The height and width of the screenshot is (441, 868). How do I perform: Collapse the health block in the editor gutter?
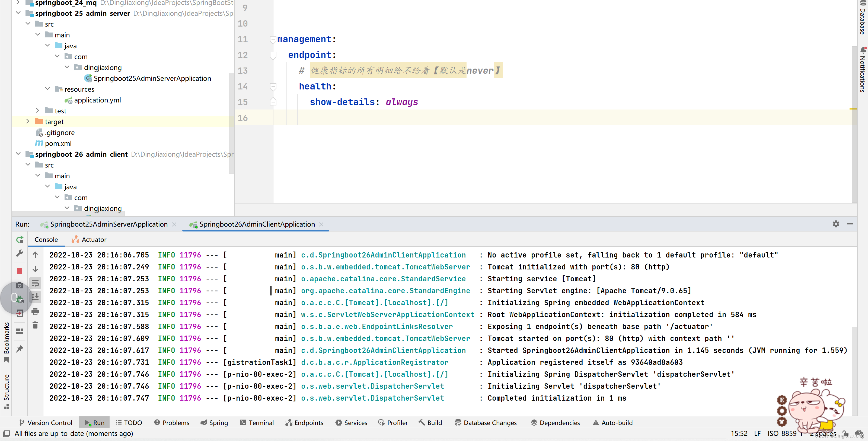(x=273, y=86)
